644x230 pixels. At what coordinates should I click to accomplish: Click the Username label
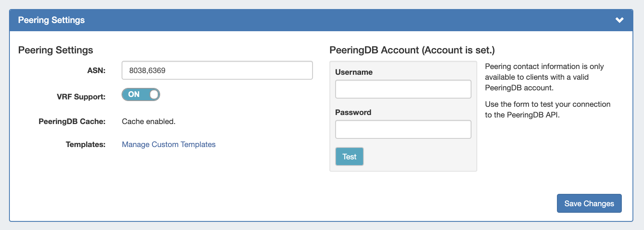[x=354, y=72]
